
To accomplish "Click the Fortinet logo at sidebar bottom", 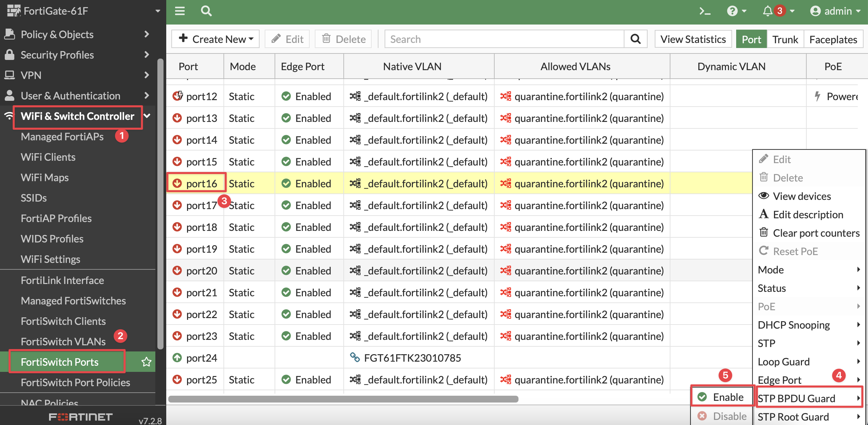I will click(x=81, y=417).
